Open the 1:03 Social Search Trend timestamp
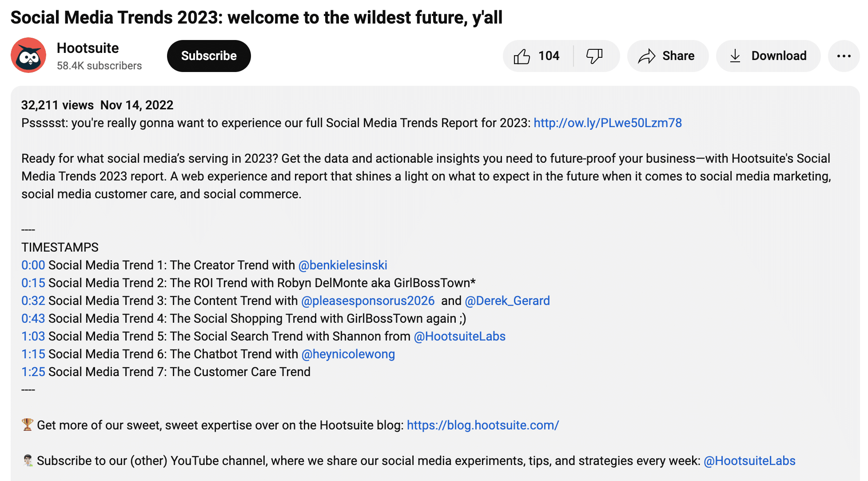This screenshot has height=481, width=868. 33,336
